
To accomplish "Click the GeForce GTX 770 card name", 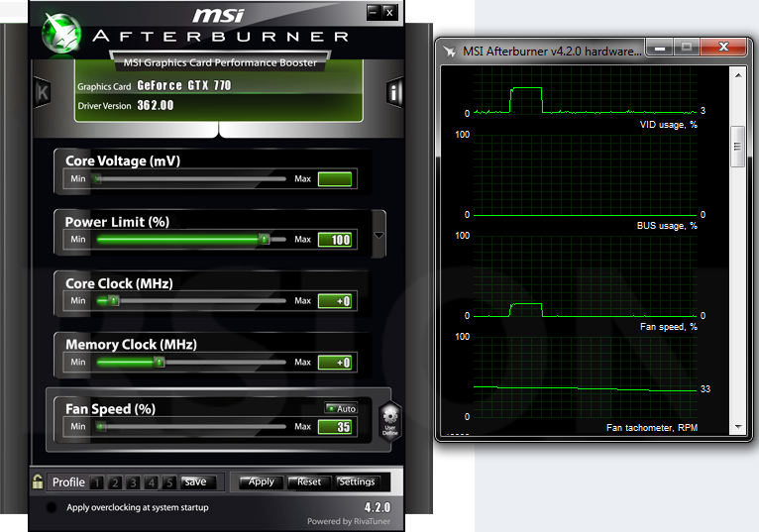I will (x=184, y=85).
